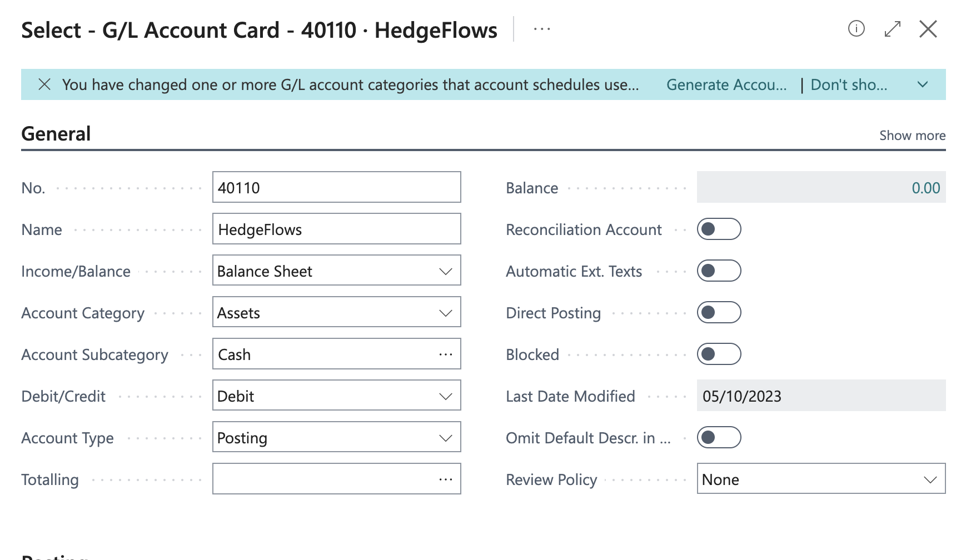Collapse the General section heading

[x=56, y=134]
